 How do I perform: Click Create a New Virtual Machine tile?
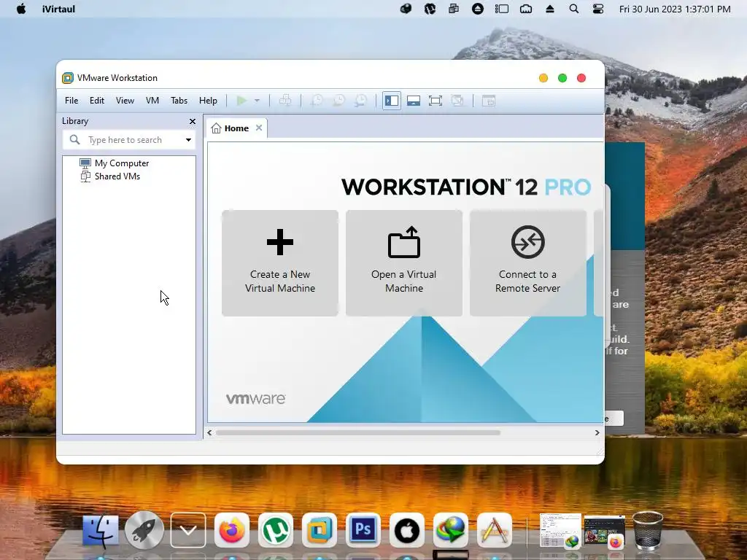(280, 262)
